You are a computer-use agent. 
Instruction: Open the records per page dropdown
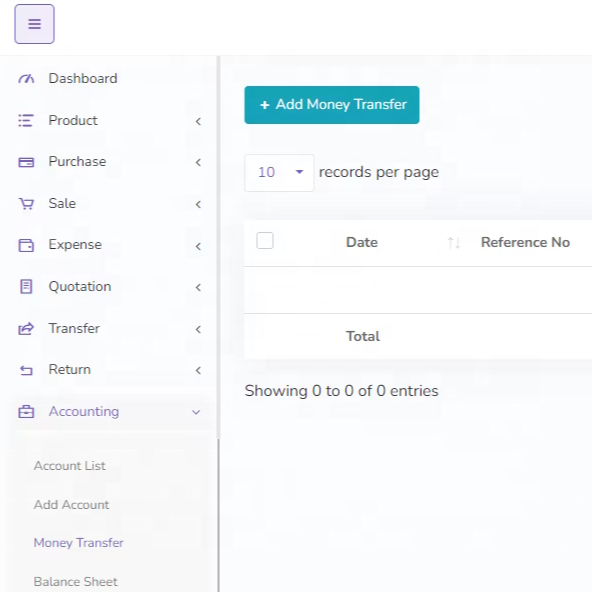(279, 173)
